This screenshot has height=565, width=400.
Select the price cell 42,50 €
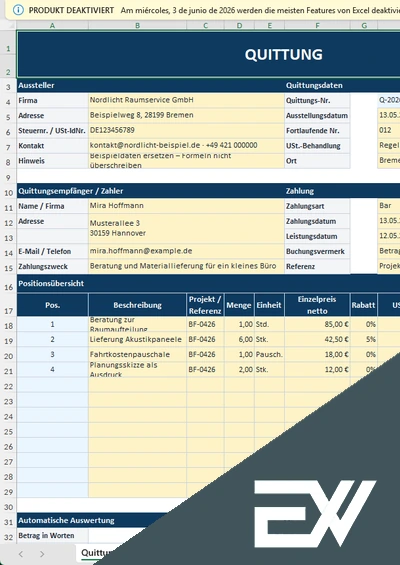[x=317, y=339]
